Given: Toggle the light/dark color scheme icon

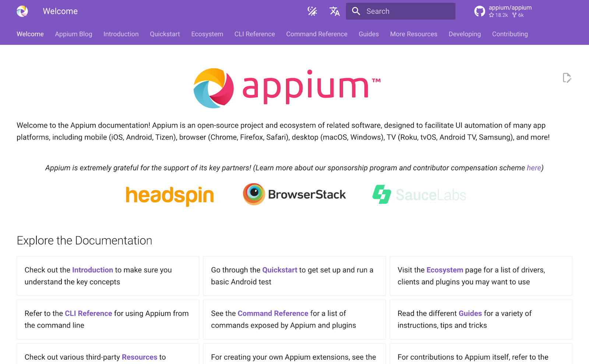Looking at the screenshot, I should [312, 11].
